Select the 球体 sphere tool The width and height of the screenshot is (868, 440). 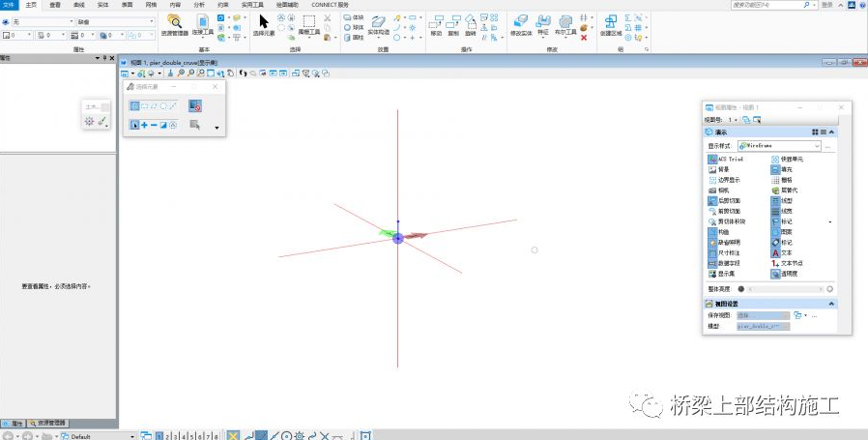(354, 27)
